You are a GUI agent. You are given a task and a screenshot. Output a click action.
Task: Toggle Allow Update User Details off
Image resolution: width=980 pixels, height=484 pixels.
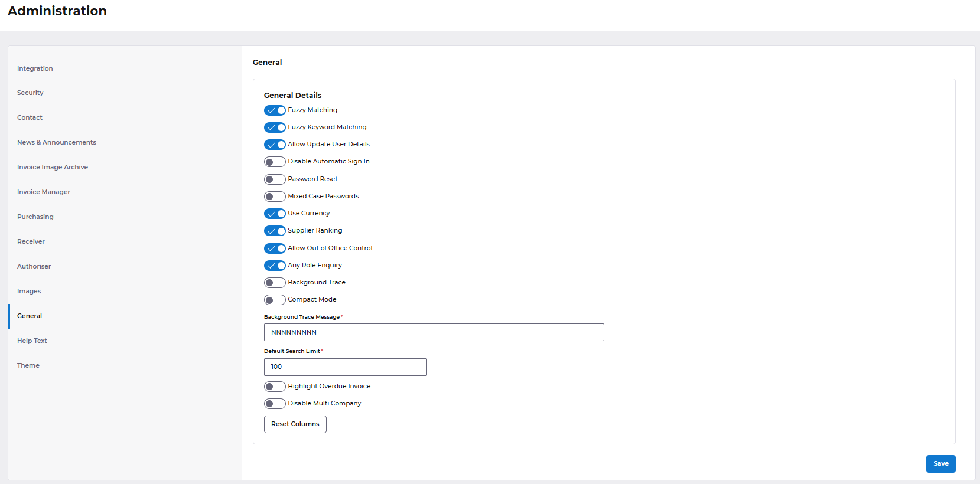click(x=275, y=145)
